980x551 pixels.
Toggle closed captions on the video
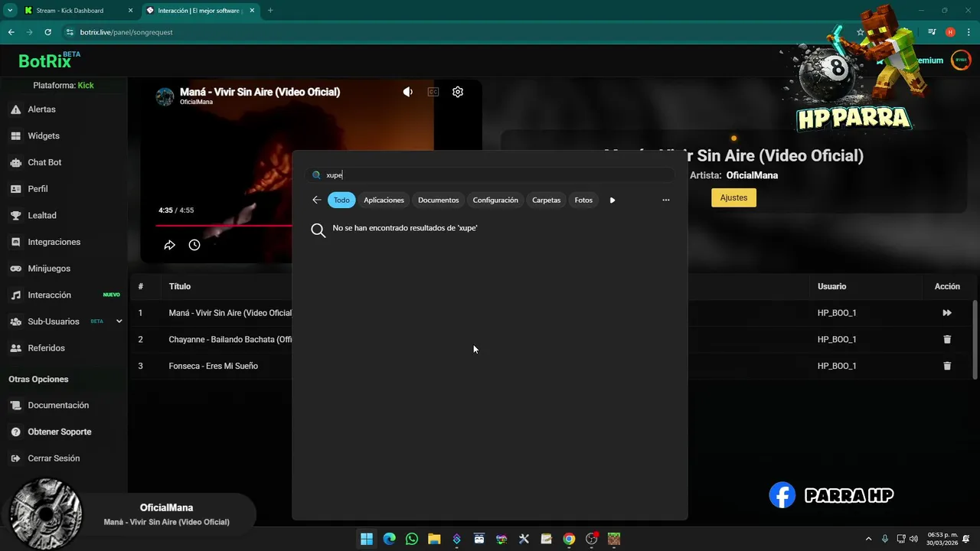coord(433,92)
